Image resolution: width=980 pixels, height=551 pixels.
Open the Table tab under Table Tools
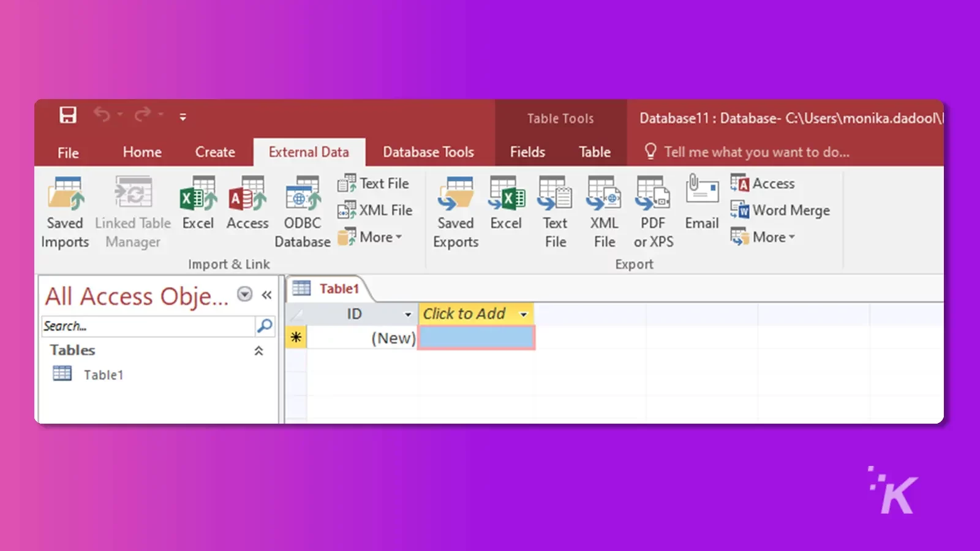(x=595, y=152)
